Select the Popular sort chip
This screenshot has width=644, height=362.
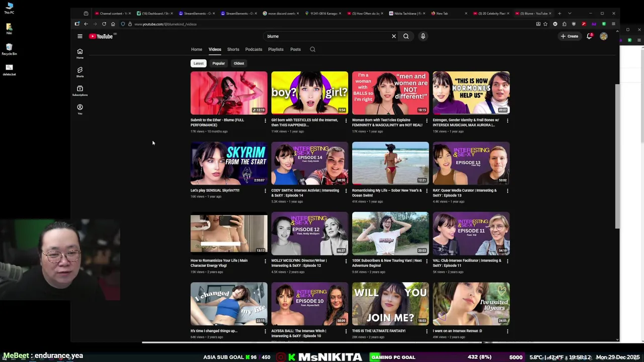(218, 63)
